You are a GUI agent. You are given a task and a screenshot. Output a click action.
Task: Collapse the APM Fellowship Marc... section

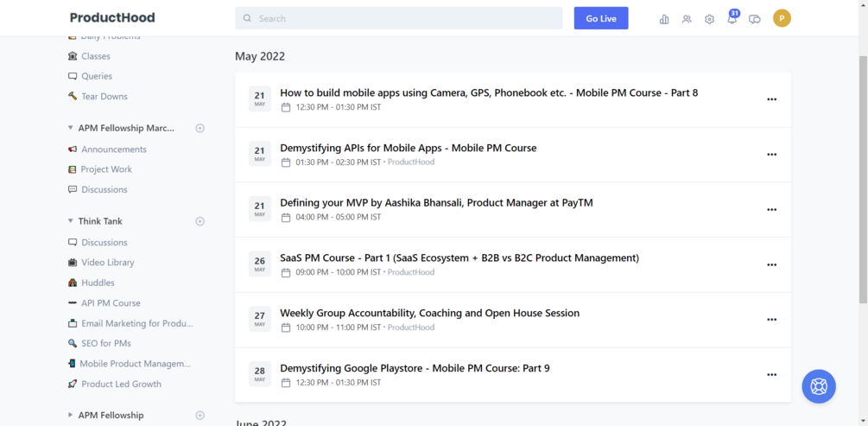(71, 128)
